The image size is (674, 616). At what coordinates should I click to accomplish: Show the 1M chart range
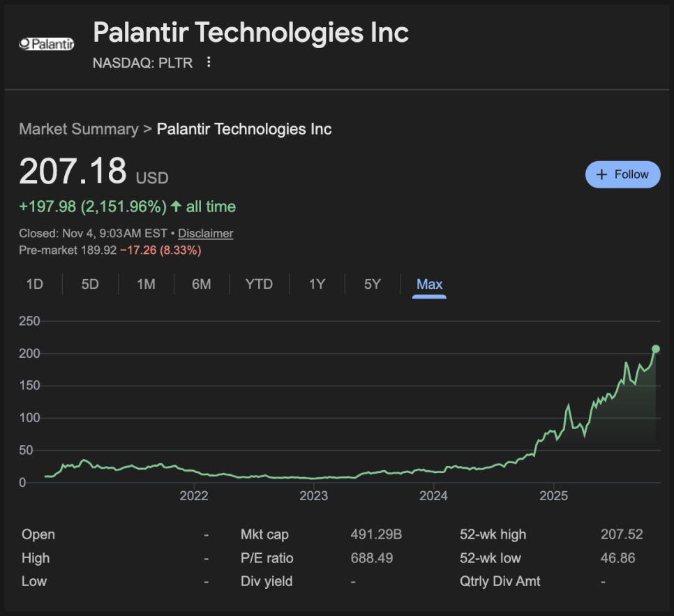[x=146, y=284]
